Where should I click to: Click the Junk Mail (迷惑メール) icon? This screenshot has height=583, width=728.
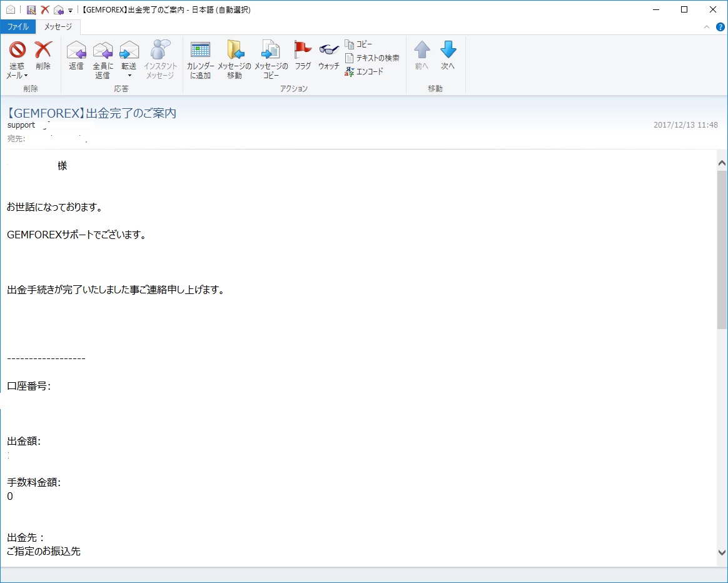(17, 49)
